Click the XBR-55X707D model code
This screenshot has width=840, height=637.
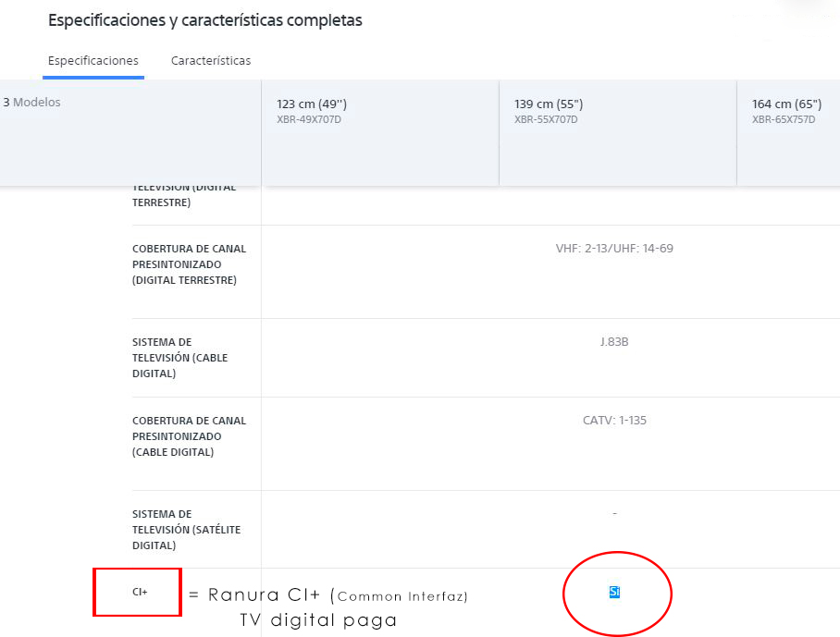pos(546,120)
